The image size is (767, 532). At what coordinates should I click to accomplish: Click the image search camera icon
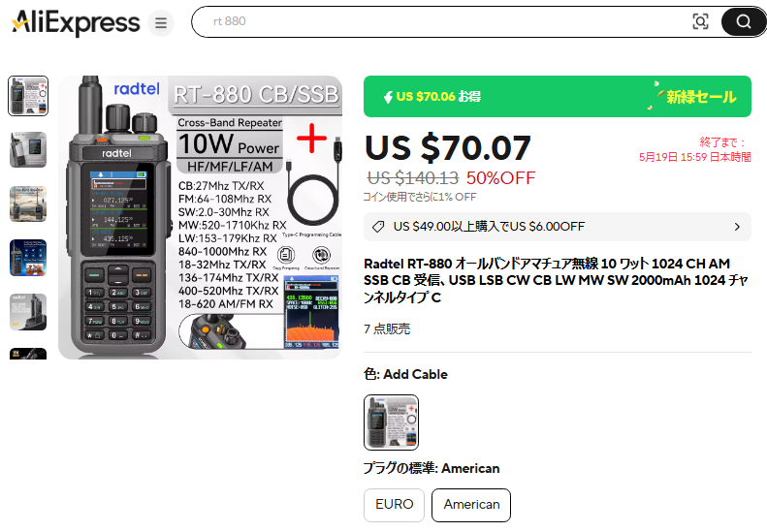click(x=700, y=21)
